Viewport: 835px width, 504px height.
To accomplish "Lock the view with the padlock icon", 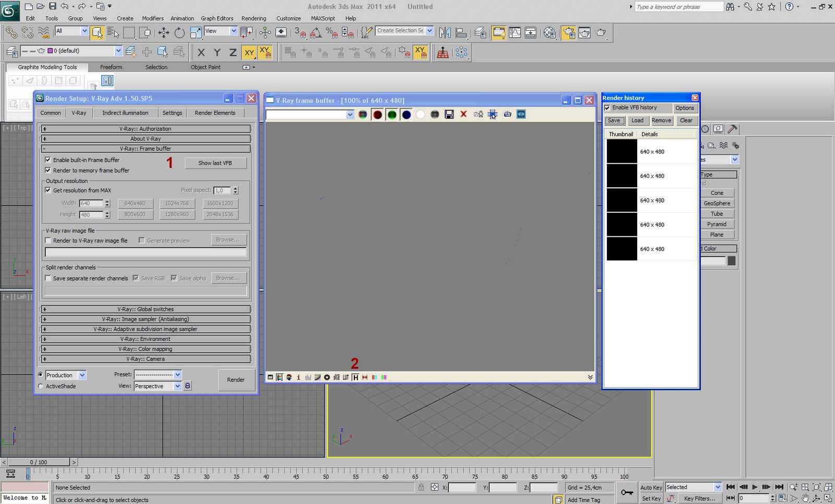I will pyautogui.click(x=187, y=386).
